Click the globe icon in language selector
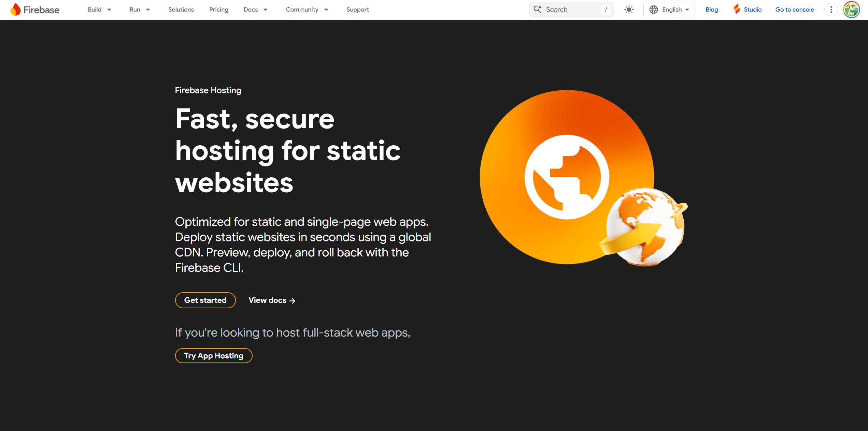 pyautogui.click(x=653, y=10)
